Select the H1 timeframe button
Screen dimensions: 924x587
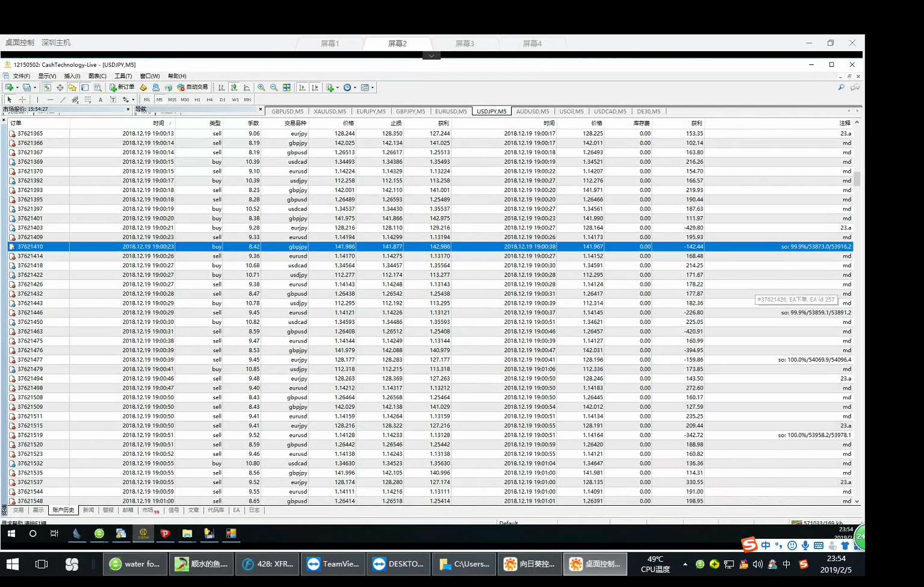(x=197, y=100)
